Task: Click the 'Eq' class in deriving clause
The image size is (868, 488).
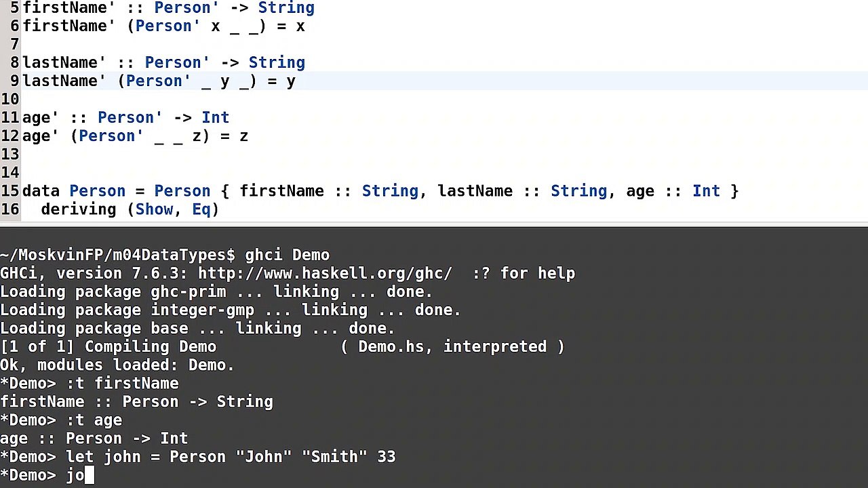Action: click(x=201, y=209)
